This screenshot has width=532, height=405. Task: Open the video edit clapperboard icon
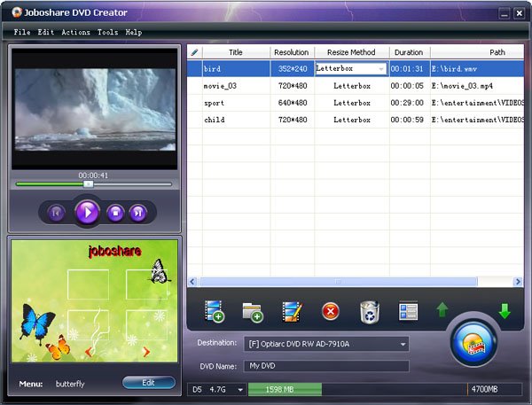tap(292, 311)
